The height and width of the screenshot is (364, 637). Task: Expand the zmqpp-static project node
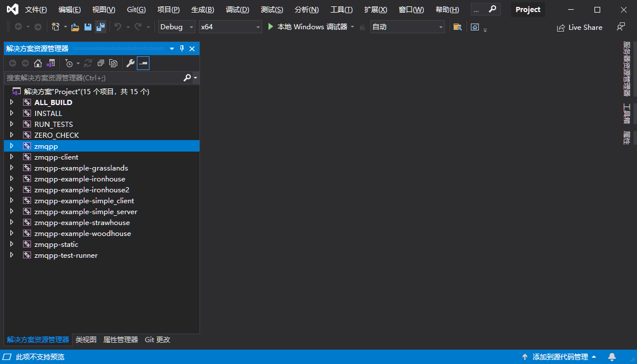point(11,244)
